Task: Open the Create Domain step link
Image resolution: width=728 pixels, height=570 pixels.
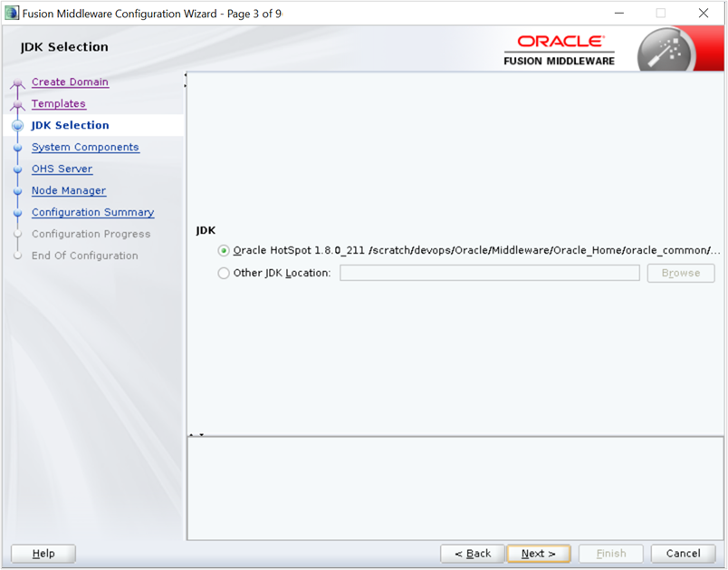Action: [x=70, y=82]
